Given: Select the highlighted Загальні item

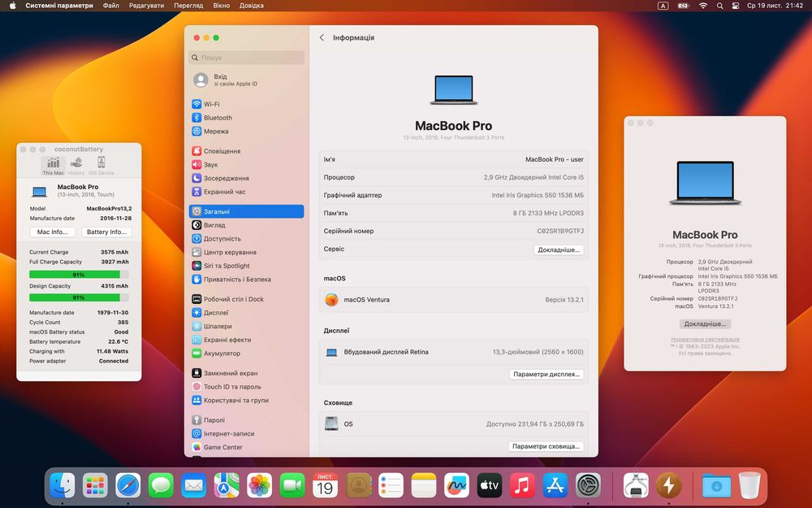Looking at the screenshot, I should click(x=247, y=211).
